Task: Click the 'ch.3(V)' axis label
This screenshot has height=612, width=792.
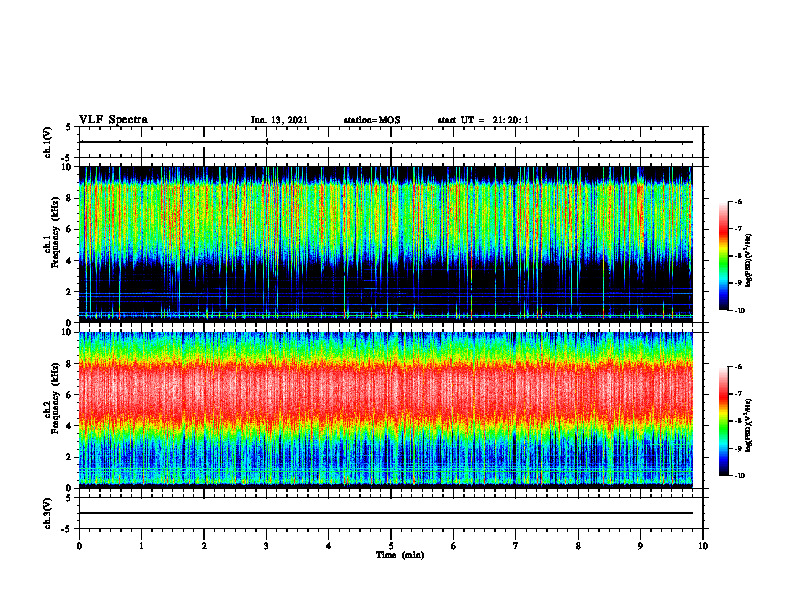Action: coord(47,513)
